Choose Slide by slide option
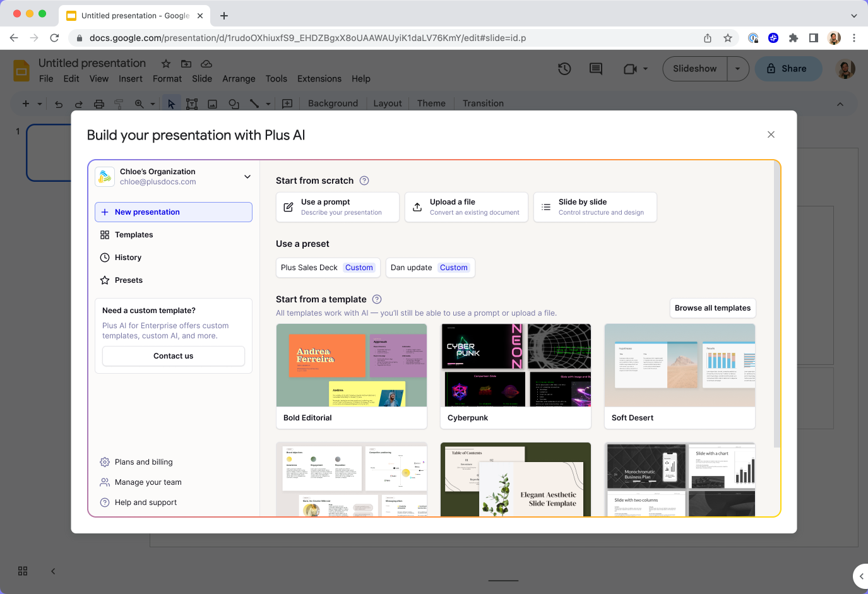Viewport: 868px width, 594px height. pos(595,207)
